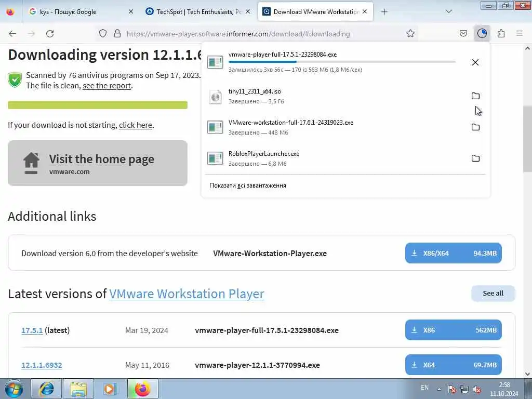
Task: Click the muted volume tray icon
Action: tap(477, 389)
